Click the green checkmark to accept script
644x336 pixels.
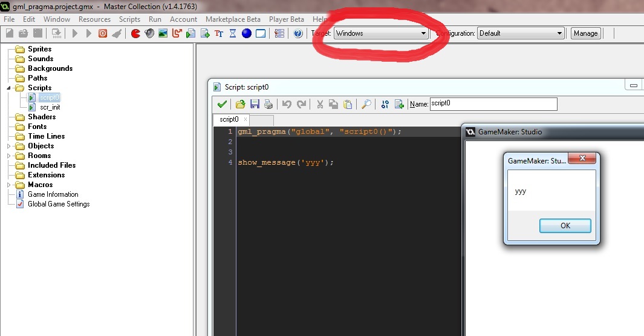click(x=222, y=104)
